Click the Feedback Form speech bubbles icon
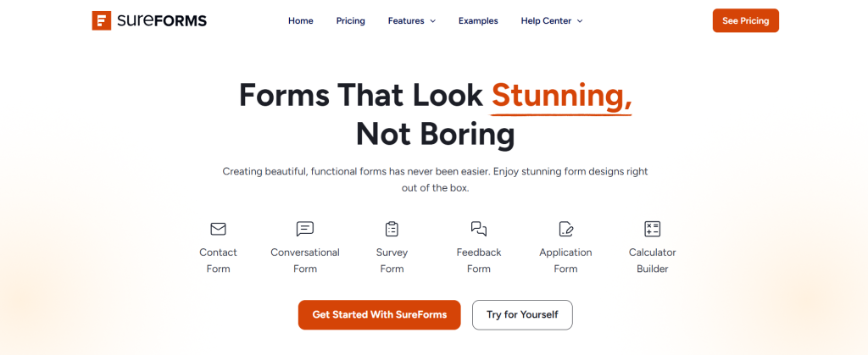 click(x=479, y=229)
